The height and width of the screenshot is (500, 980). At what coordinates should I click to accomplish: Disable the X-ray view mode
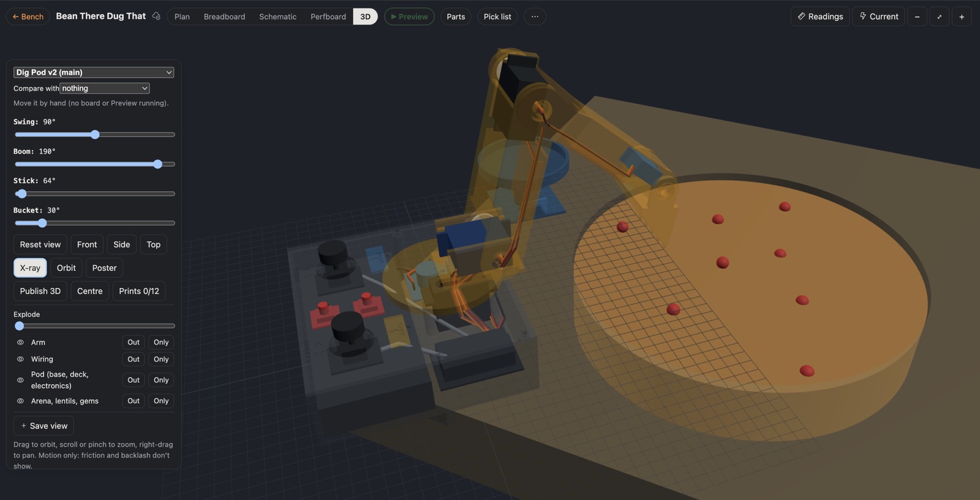point(30,268)
